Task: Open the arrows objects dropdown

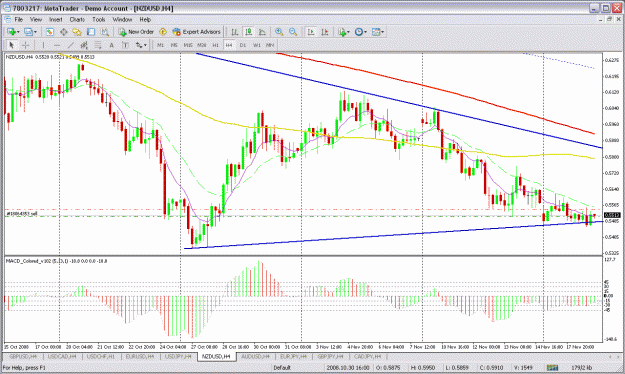Action: 141,45
